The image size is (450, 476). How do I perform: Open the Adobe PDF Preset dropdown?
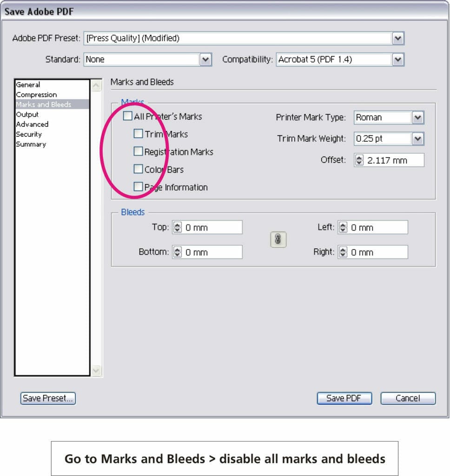pos(397,39)
